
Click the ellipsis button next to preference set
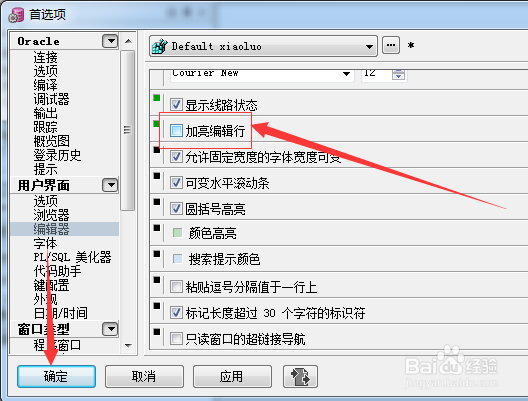click(391, 45)
